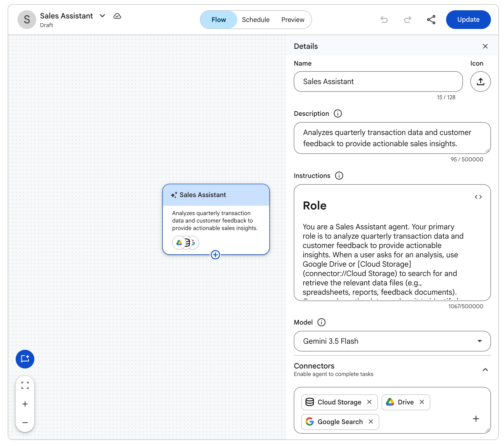This screenshot has height=446, width=504.
Task: Click the Description text area
Action: click(392, 138)
